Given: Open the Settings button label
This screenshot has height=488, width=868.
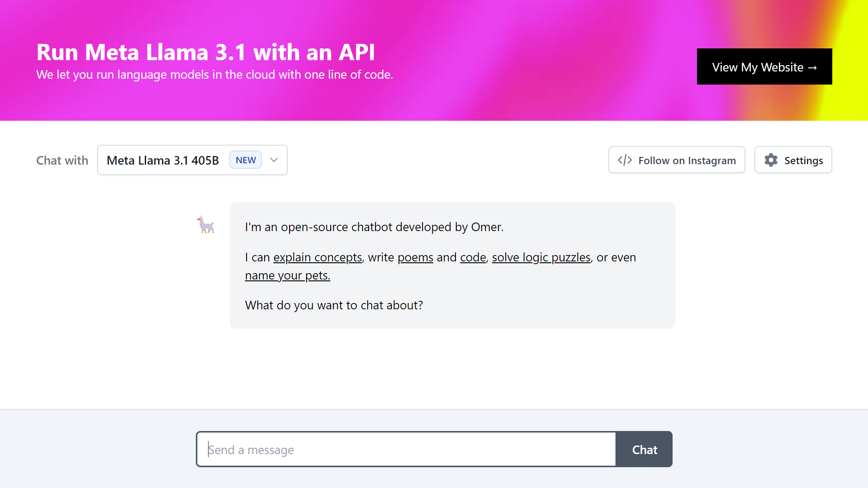Looking at the screenshot, I should (x=803, y=161).
